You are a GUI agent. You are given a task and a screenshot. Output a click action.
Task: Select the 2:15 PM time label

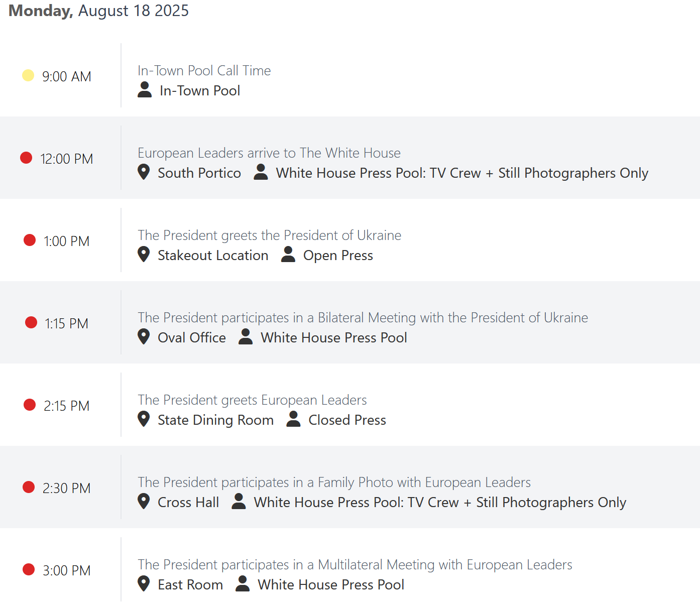pos(66,406)
